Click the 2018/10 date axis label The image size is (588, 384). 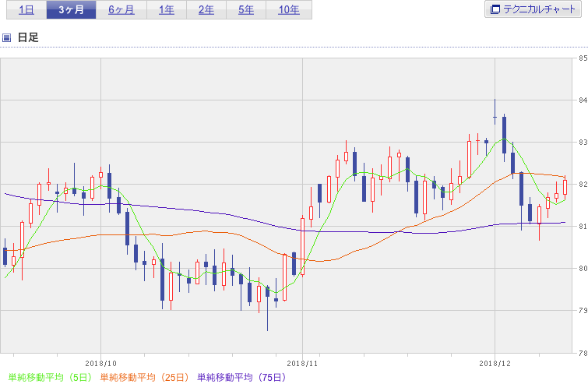pos(101,364)
